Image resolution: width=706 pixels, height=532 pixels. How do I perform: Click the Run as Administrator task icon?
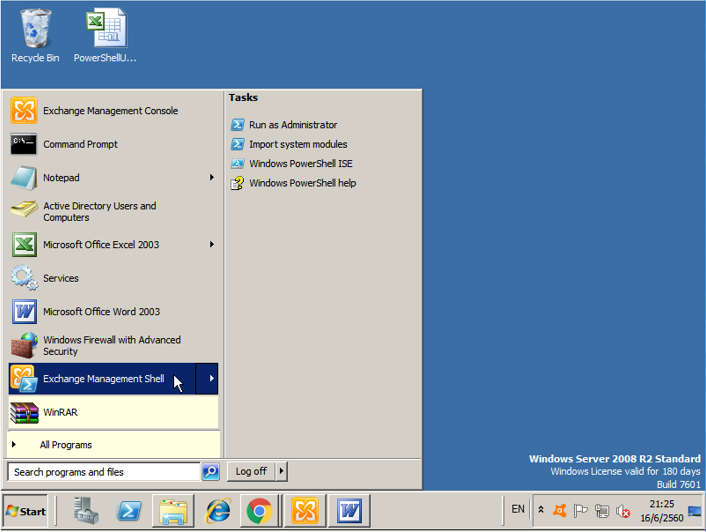pyautogui.click(x=237, y=125)
